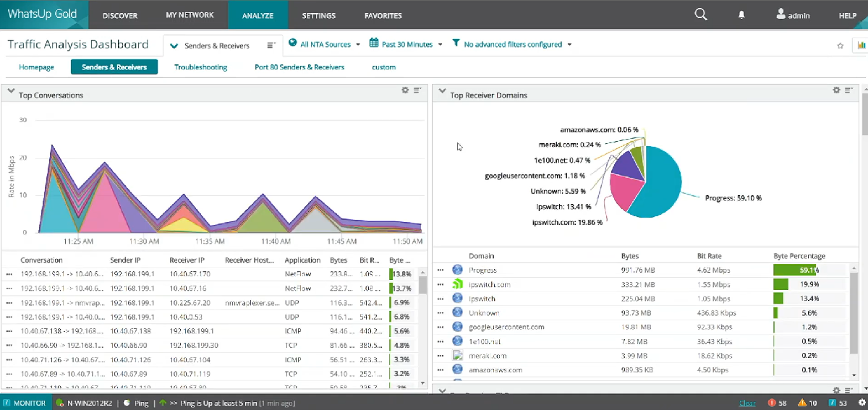Click the MONITOR button at bottom left
The image size is (868, 410).
click(x=25, y=403)
